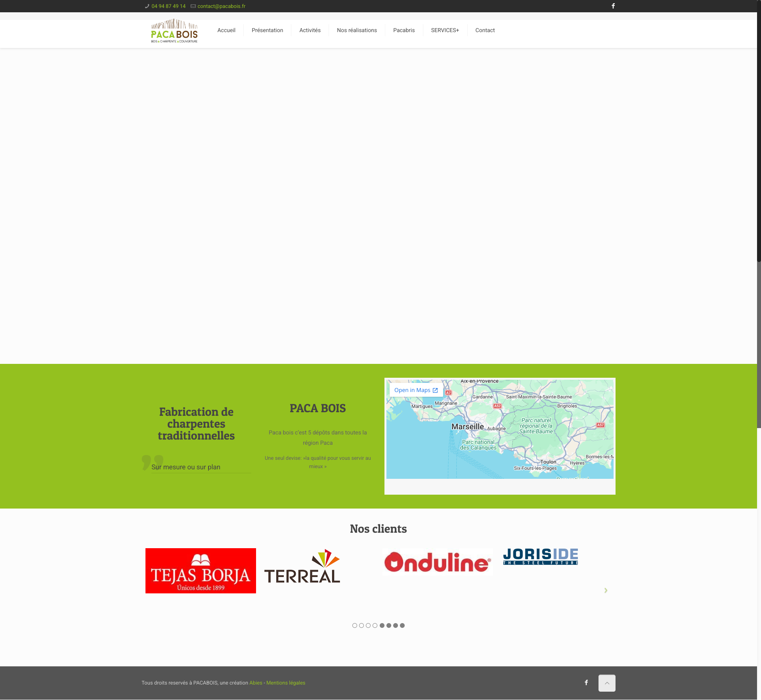Click the PACA BOIS logo
The image size is (761, 700).
(x=174, y=31)
